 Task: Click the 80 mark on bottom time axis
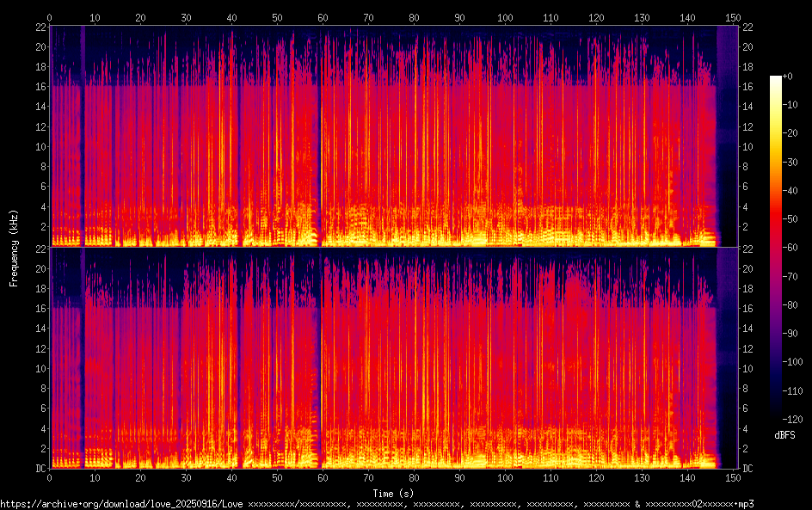[414, 478]
